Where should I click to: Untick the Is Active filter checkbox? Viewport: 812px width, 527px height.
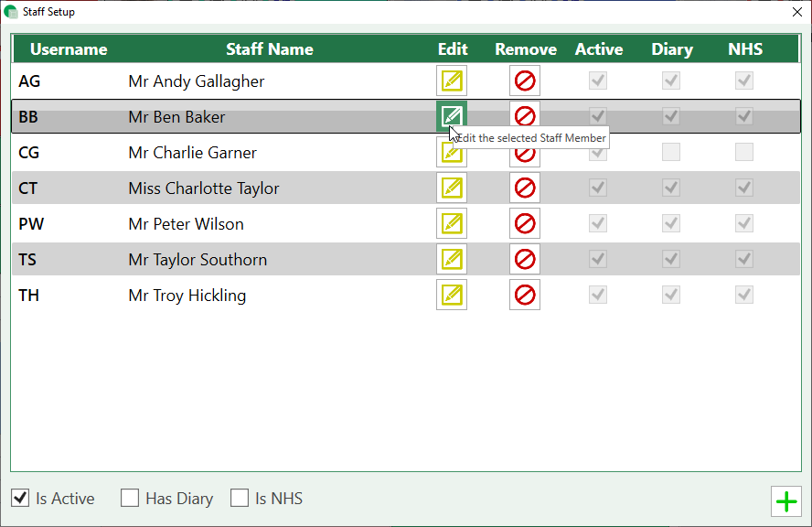click(20, 499)
